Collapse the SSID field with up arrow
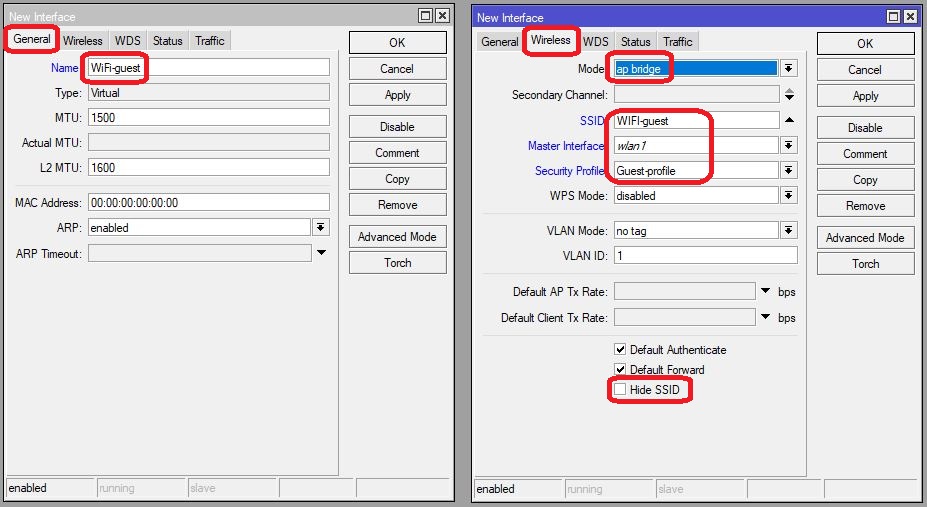 [x=789, y=120]
